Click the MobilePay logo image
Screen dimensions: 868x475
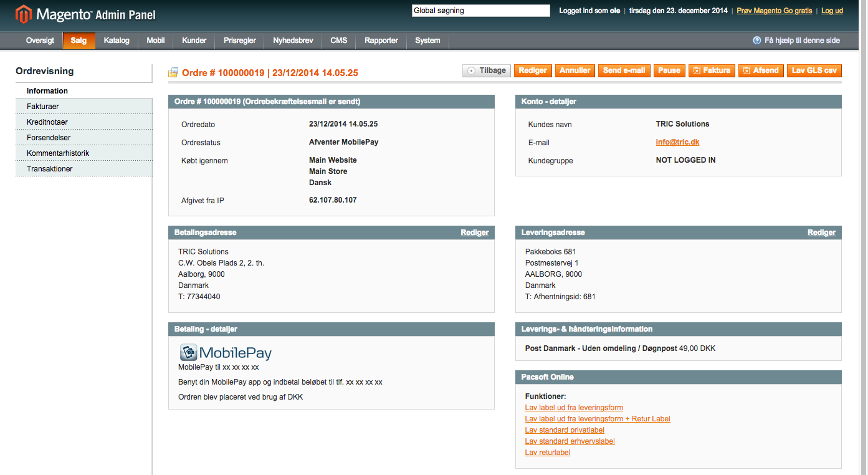tap(226, 353)
